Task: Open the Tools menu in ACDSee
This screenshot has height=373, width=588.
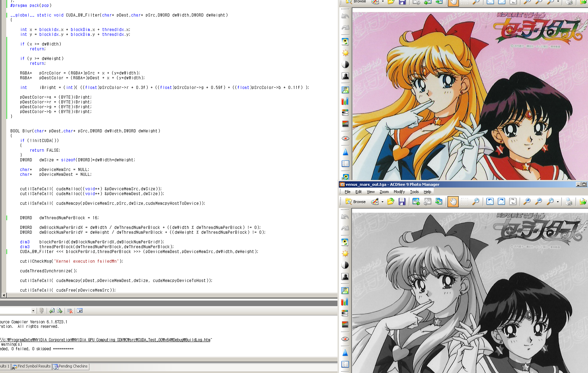Action: (414, 192)
